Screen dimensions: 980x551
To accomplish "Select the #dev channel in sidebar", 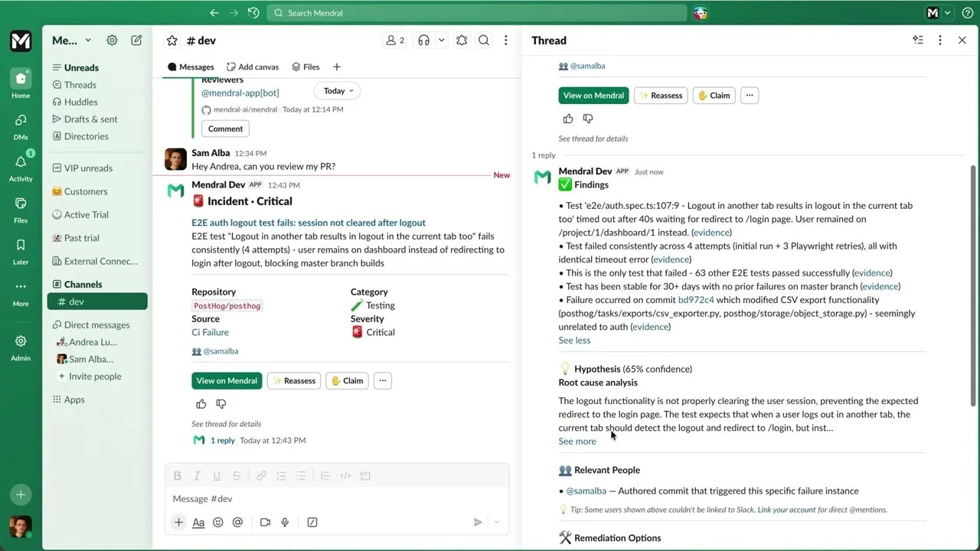I will (97, 302).
